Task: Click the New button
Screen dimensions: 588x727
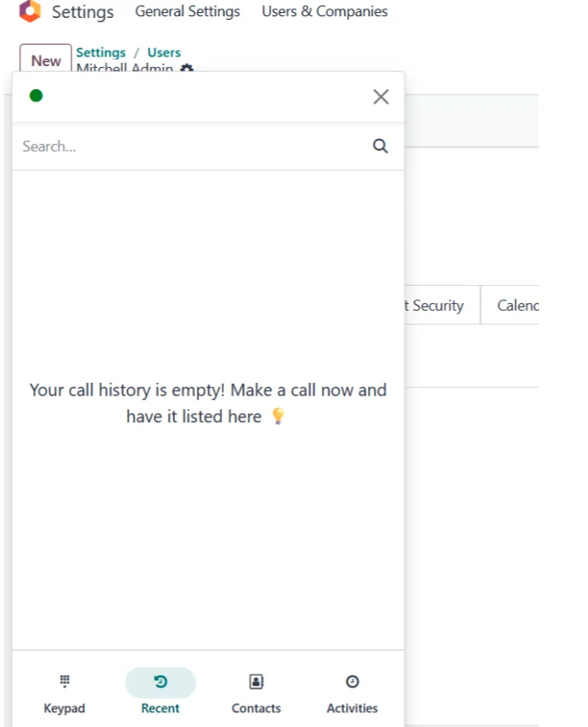Action: 45,59
